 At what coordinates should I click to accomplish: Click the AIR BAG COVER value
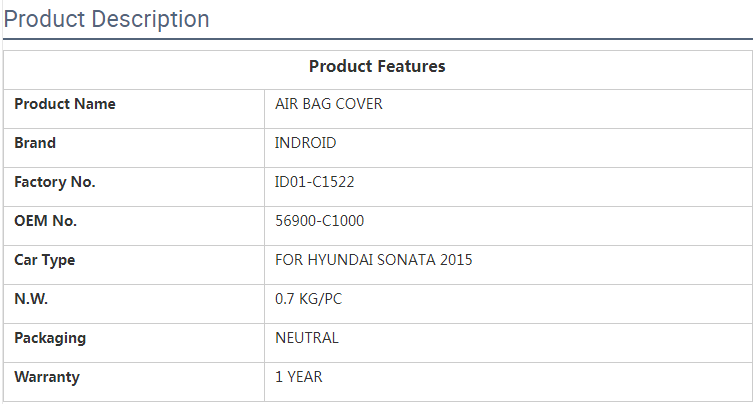click(x=328, y=104)
